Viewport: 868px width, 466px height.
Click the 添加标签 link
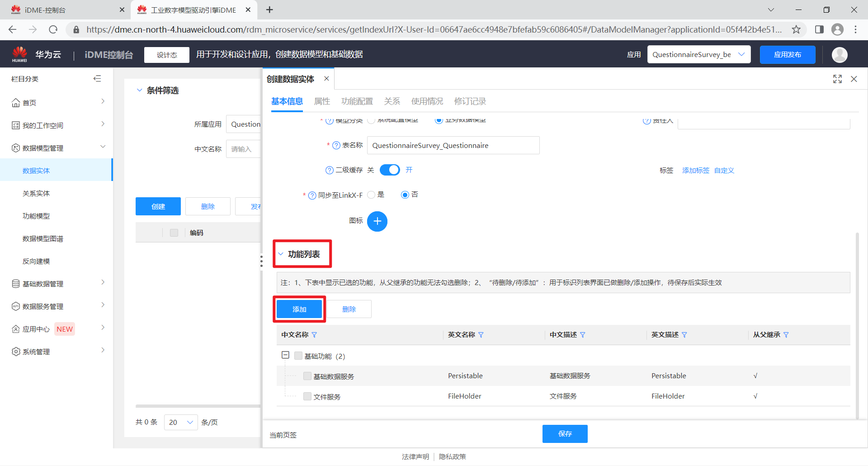[696, 170]
